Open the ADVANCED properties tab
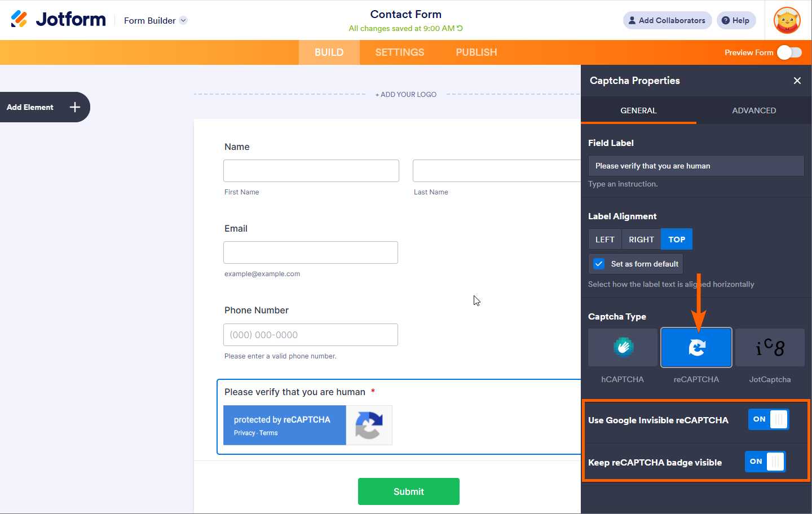812x514 pixels. tap(754, 110)
